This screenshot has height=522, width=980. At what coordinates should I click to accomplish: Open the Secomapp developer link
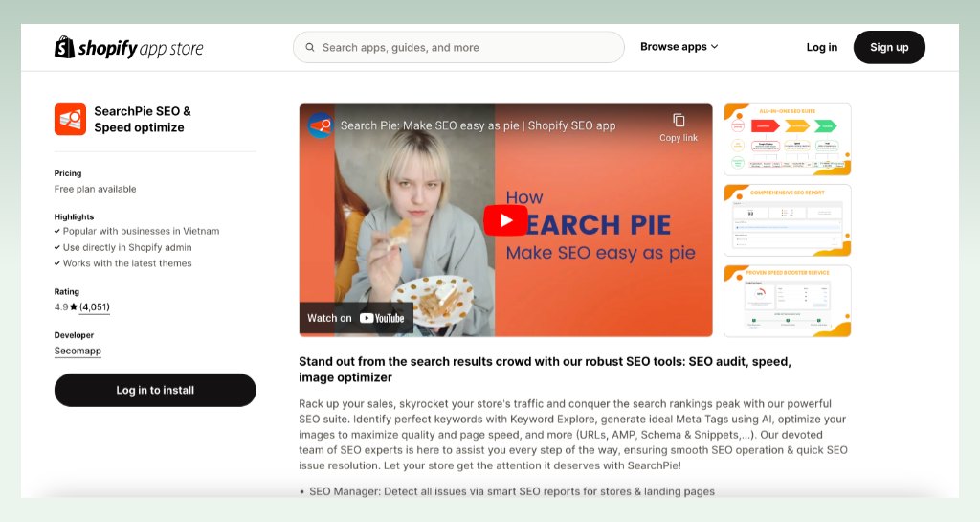[78, 351]
